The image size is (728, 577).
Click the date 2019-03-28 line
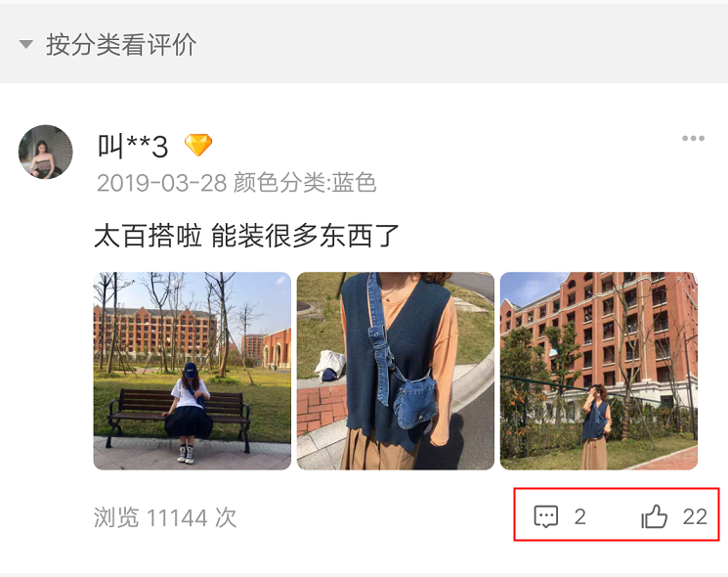click(x=161, y=183)
